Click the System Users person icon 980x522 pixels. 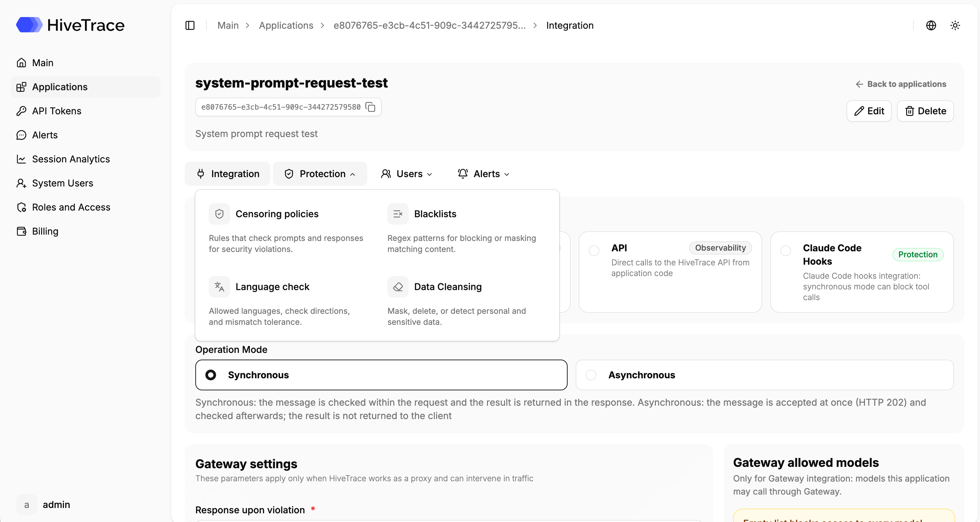pos(21,183)
